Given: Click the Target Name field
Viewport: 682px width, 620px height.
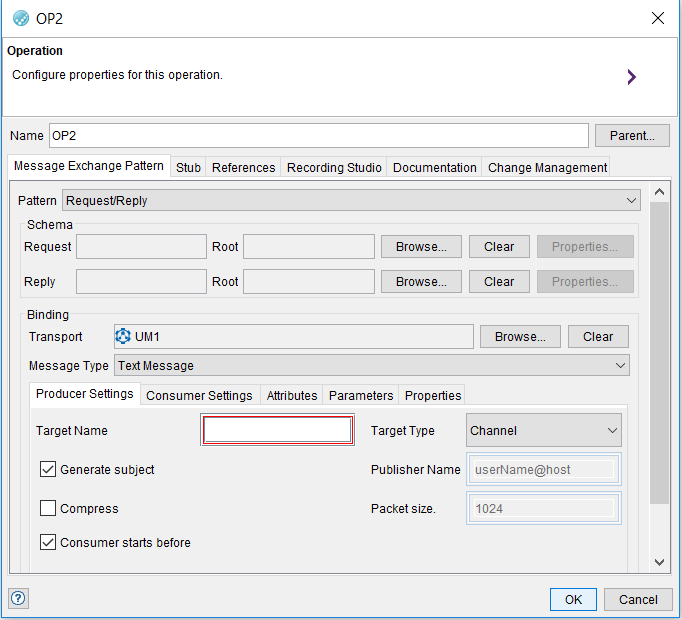Looking at the screenshot, I should coord(277,430).
